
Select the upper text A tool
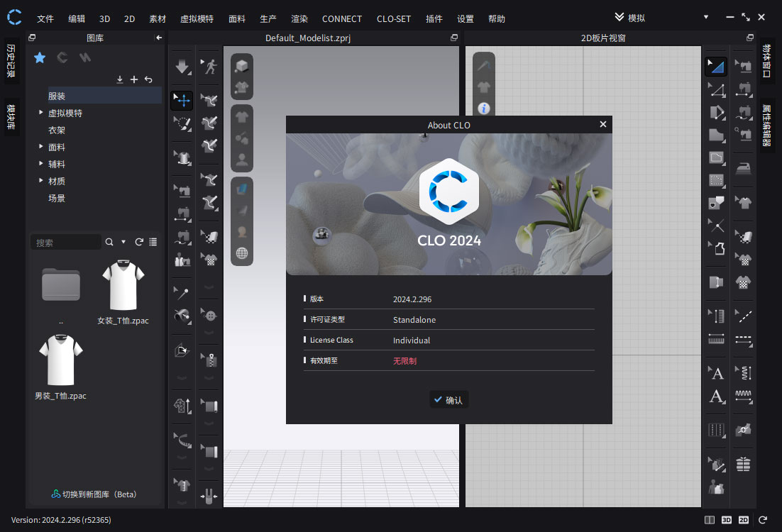716,372
